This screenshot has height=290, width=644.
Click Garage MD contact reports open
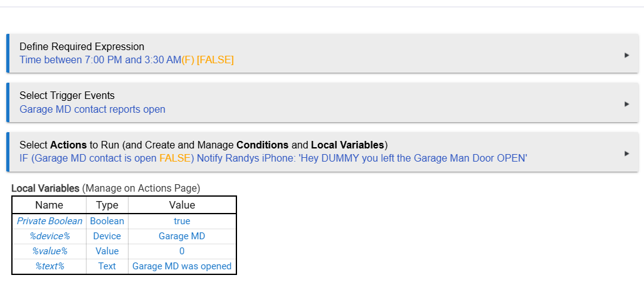pos(92,109)
